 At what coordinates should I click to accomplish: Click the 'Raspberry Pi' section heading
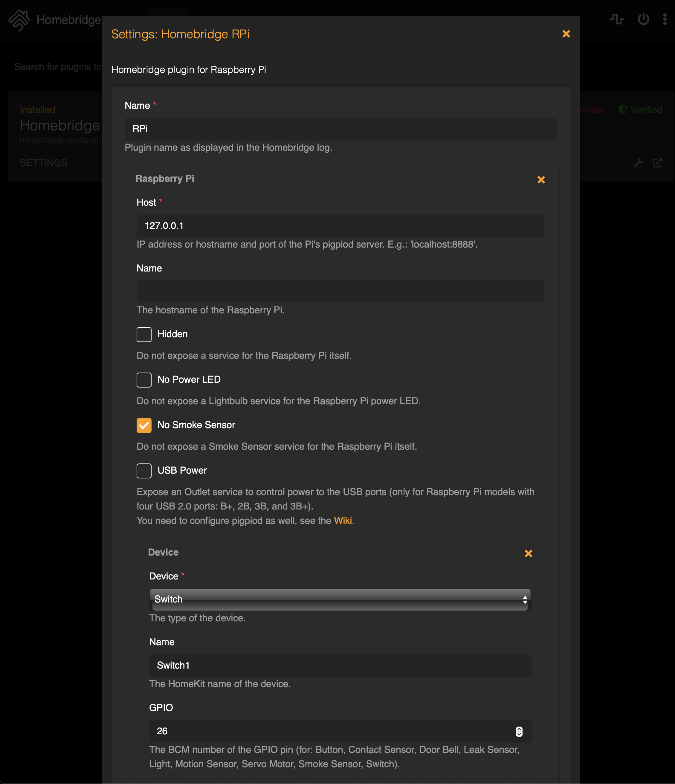coord(165,179)
